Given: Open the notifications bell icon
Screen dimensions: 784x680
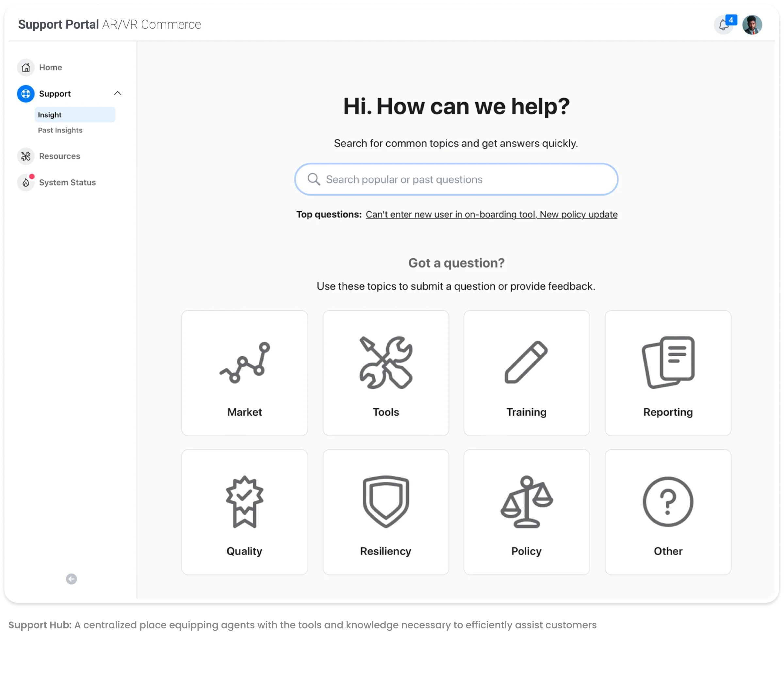Looking at the screenshot, I should tap(723, 25).
